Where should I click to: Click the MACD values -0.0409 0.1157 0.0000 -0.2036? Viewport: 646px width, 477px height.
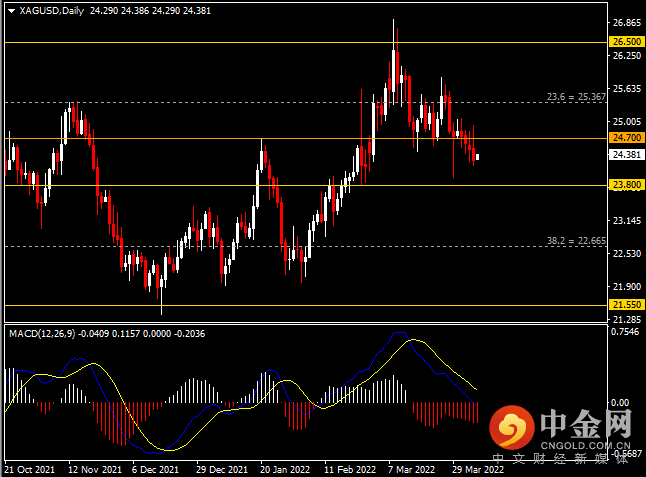141,334
